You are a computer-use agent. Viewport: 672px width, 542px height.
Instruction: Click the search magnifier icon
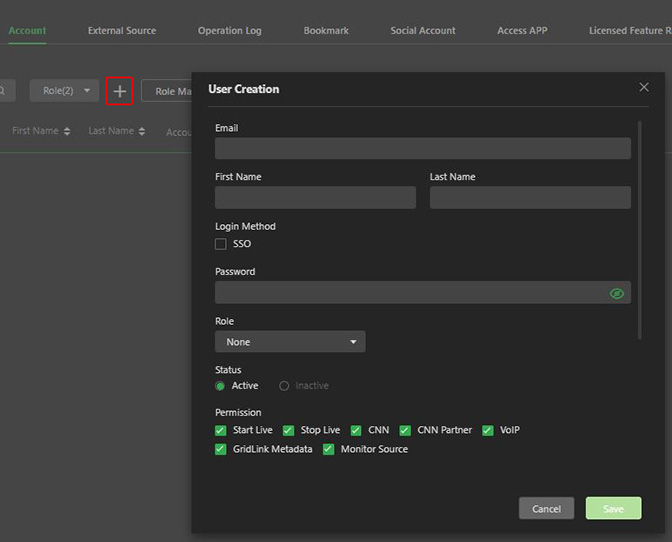(x=3, y=90)
